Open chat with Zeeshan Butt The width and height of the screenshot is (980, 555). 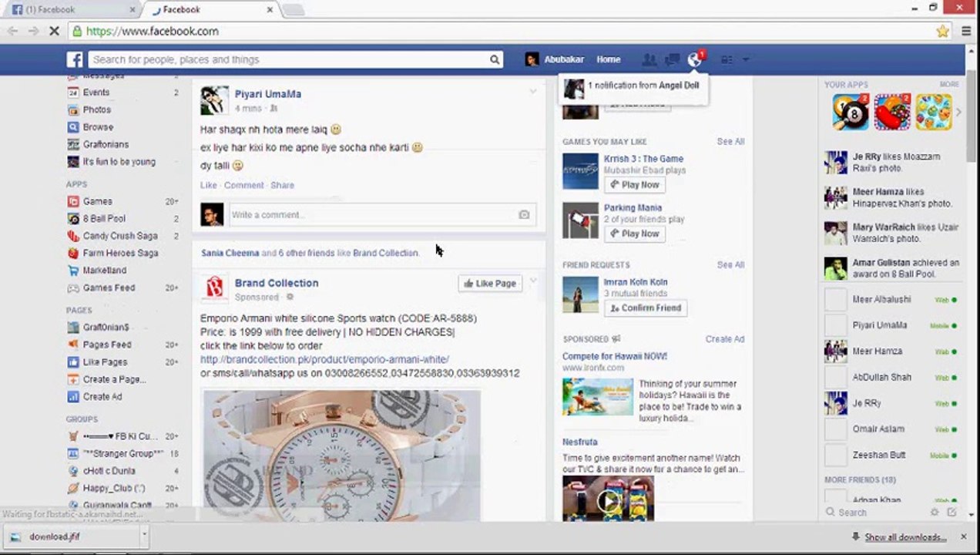pos(891,456)
